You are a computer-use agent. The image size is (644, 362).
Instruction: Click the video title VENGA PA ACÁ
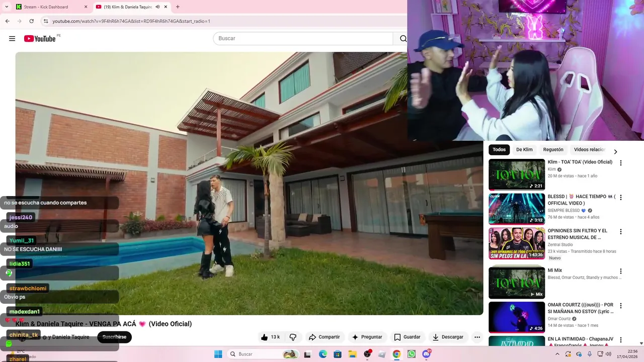(x=104, y=324)
